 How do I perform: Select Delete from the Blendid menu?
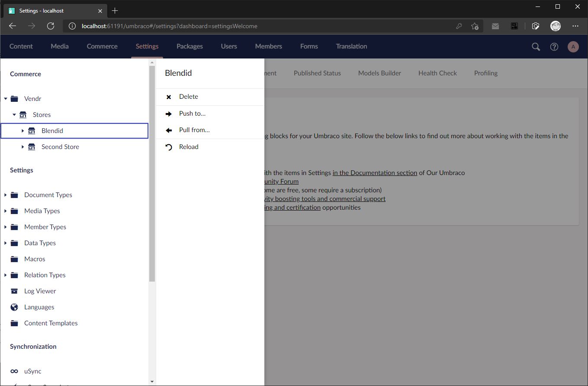click(x=189, y=97)
